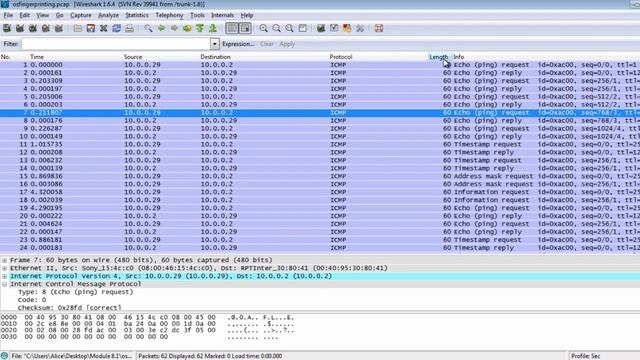Image resolution: width=640 pixels, height=360 pixels.
Task: Expand Internet Protocol Version 4 node
Action: tap(4, 276)
